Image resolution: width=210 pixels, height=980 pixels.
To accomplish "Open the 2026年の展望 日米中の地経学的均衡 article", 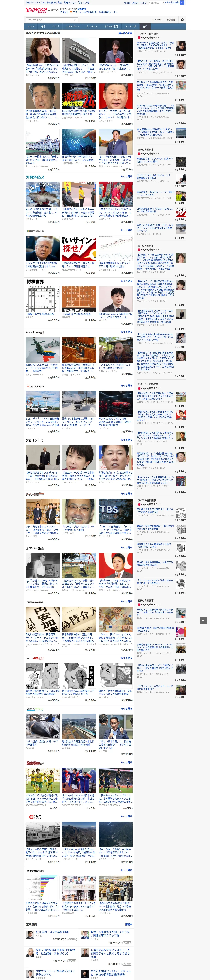I will 156,629.
